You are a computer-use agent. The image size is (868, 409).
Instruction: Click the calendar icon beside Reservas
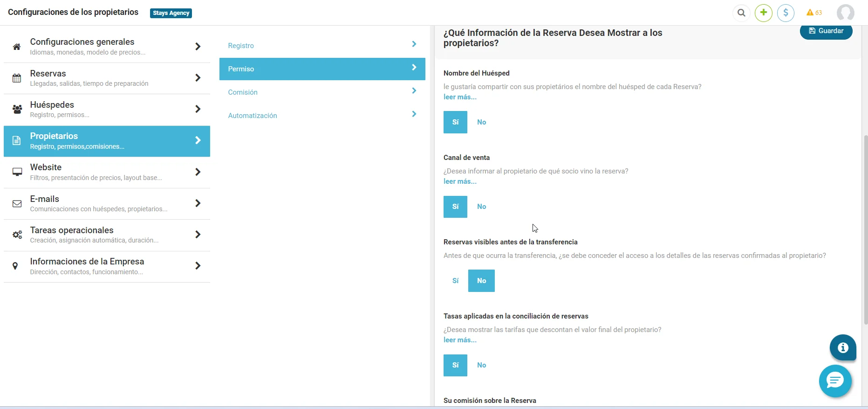[x=17, y=78]
